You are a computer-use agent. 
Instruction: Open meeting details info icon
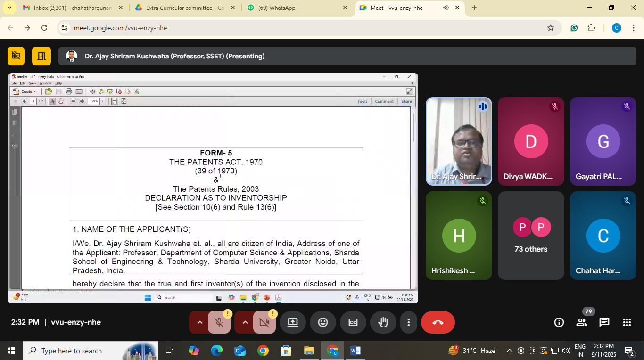[559, 322]
